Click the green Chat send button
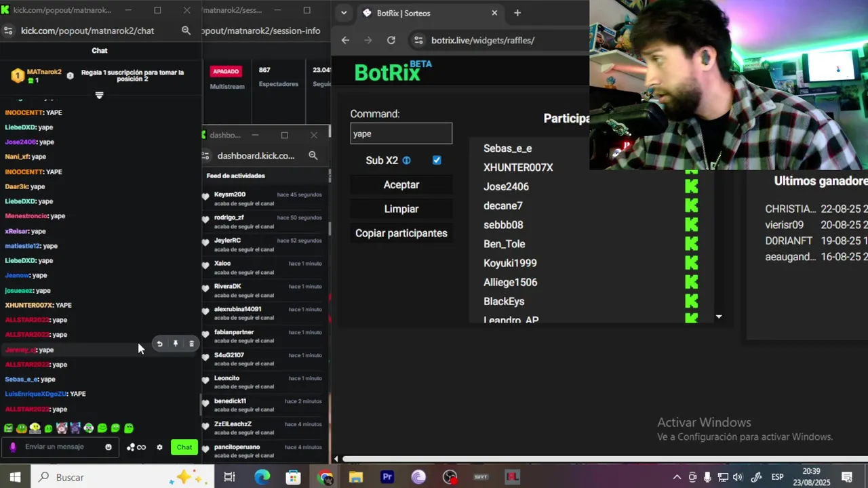The image size is (868, 488). click(x=184, y=447)
